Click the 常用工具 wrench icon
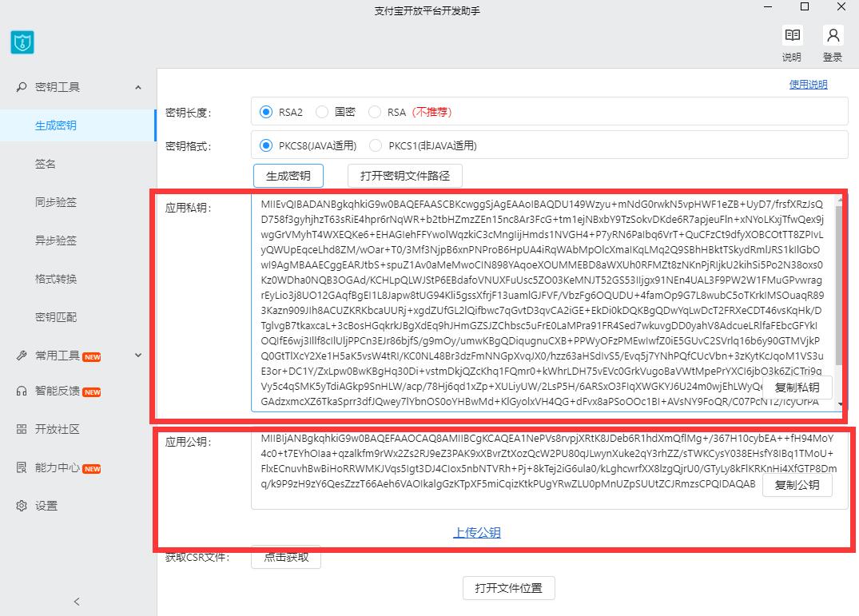The width and height of the screenshot is (859, 616). point(22,356)
